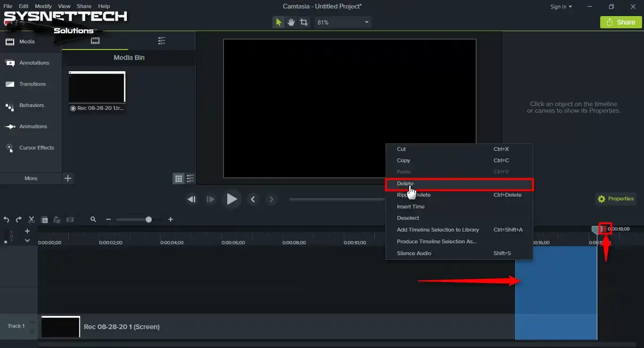The width and height of the screenshot is (644, 348).
Task: Switch to Media Bin filmstrip tab
Action: [x=95, y=41]
